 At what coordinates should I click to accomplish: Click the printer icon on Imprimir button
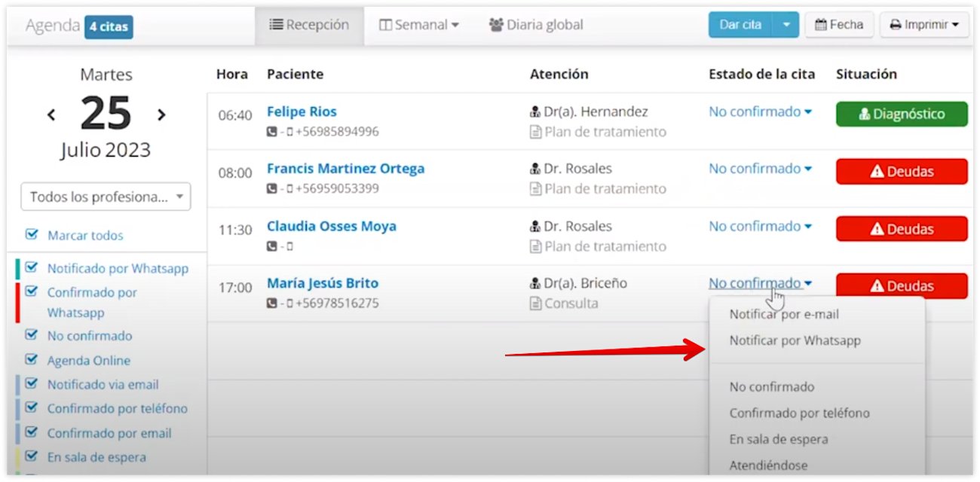coord(896,24)
